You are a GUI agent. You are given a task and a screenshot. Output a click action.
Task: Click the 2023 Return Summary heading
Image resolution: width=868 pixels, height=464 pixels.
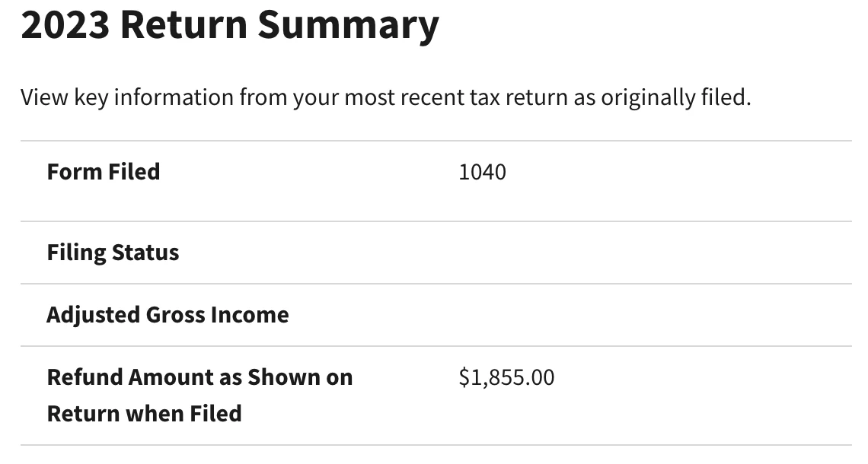[x=230, y=25]
